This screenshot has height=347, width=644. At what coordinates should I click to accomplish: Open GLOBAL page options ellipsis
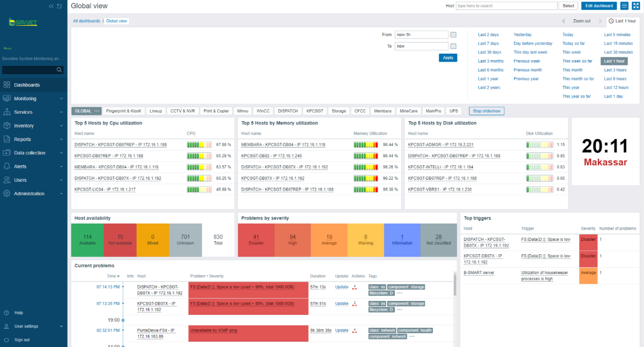pos(97,111)
